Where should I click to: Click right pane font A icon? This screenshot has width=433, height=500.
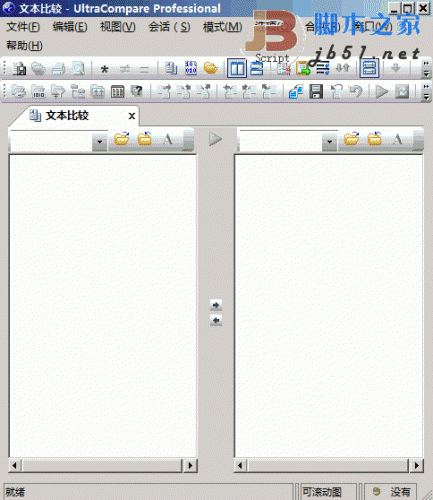(x=397, y=139)
